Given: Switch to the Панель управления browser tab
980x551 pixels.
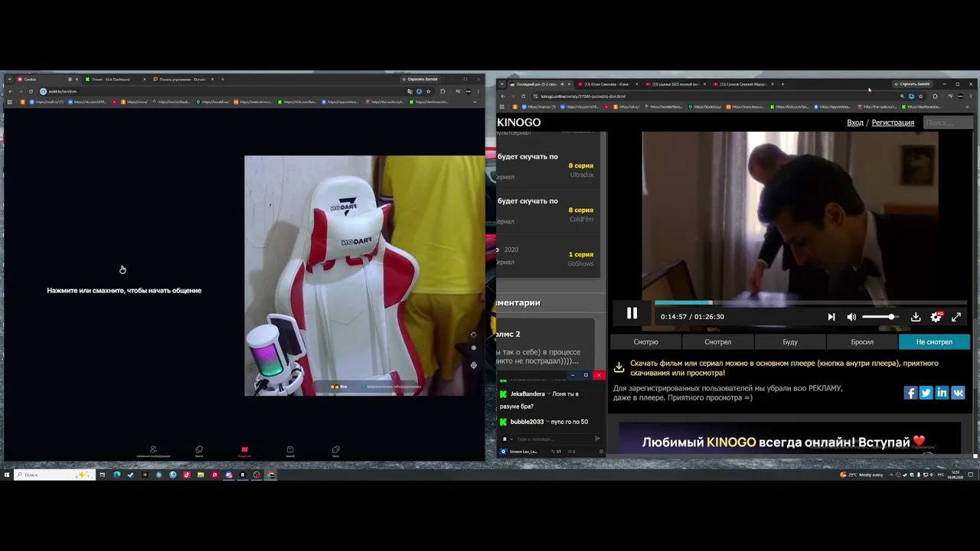Looking at the screenshot, I should (x=184, y=79).
